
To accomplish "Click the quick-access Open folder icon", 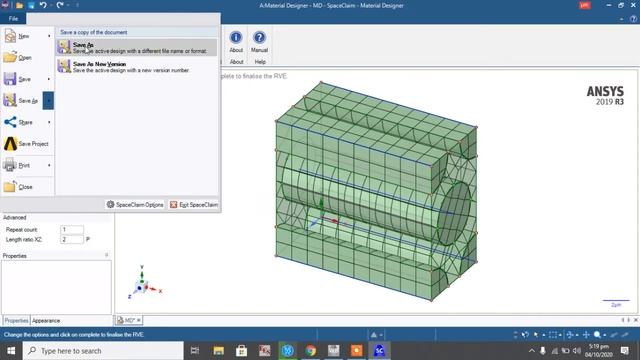I will click(19, 5).
